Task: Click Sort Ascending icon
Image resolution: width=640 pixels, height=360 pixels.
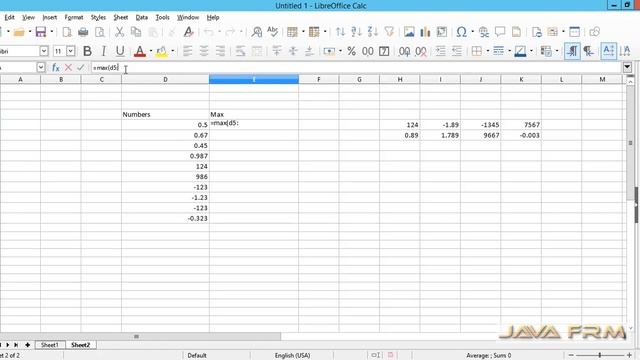Action: point(356,32)
